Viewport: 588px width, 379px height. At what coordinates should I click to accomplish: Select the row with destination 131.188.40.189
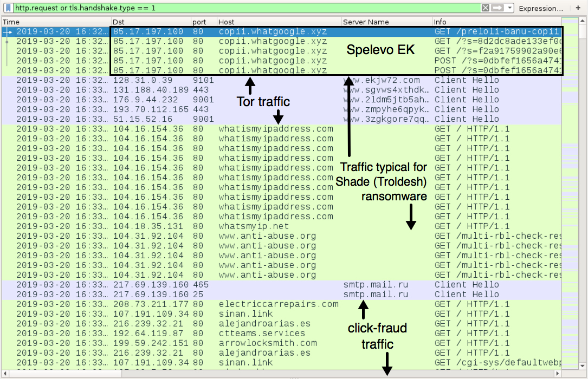tap(282, 90)
